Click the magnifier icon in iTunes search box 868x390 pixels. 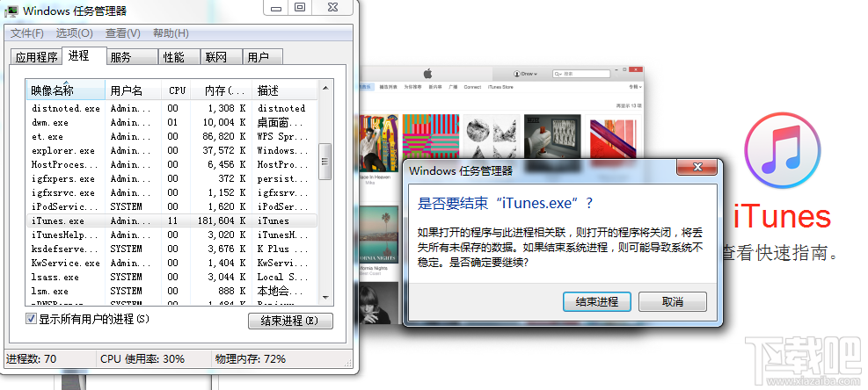558,74
